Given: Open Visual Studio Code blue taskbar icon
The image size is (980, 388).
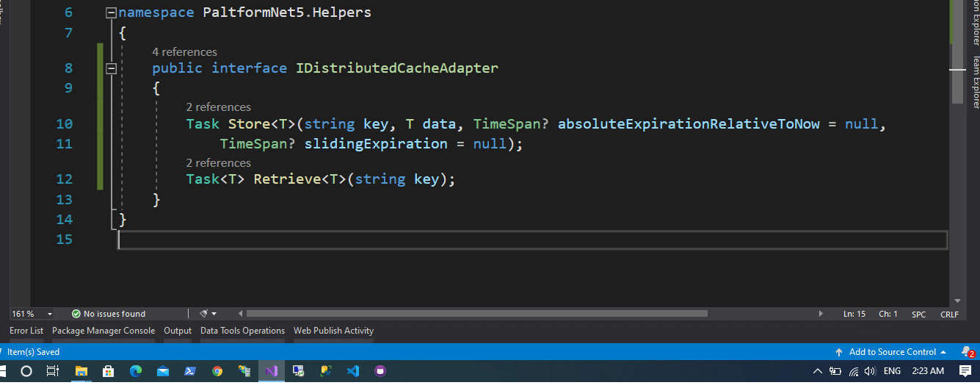Looking at the screenshot, I should [x=353, y=371].
